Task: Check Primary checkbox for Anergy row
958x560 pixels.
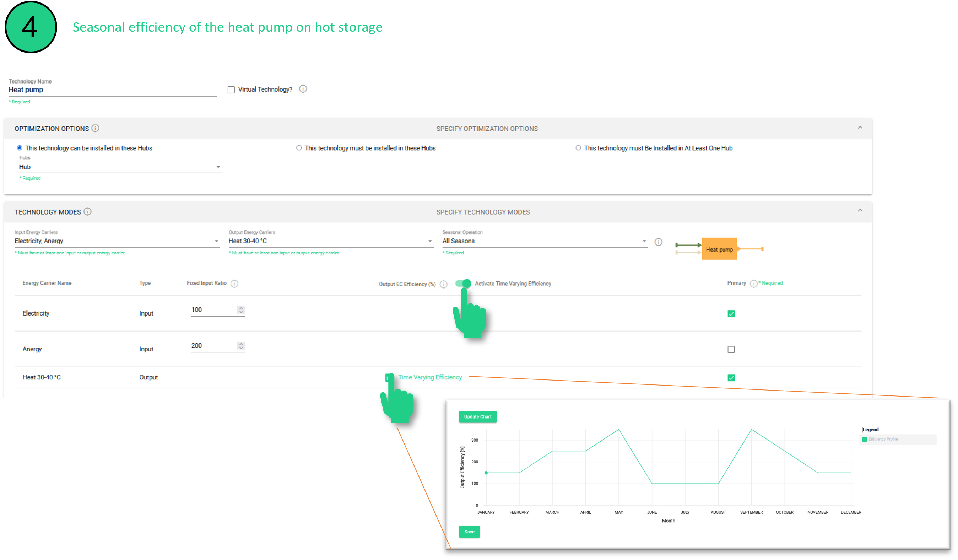Action: (731, 349)
